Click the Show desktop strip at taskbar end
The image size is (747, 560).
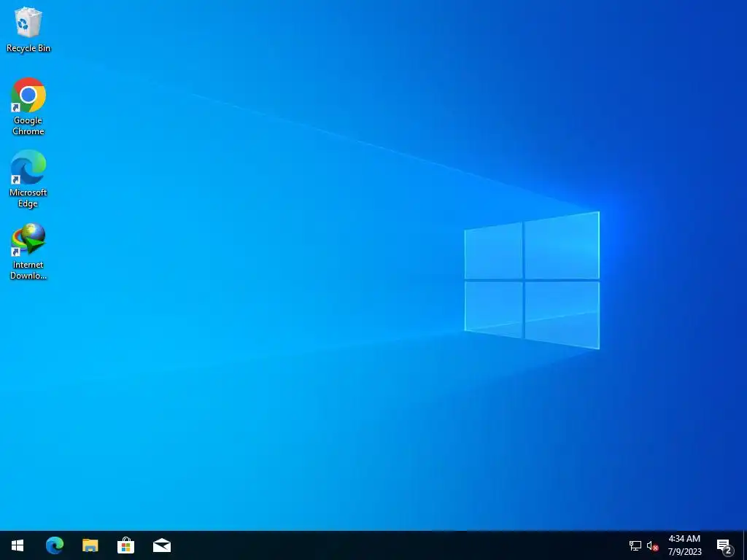pos(745,545)
